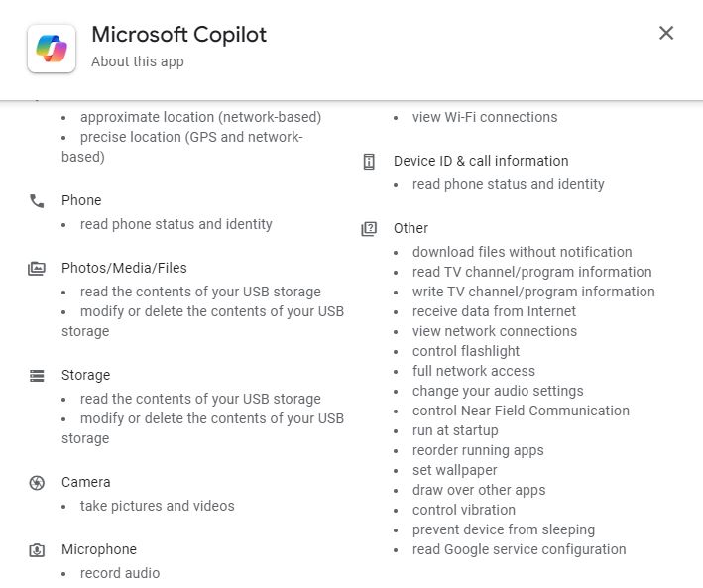Click the Phone section heading
The image size is (703, 588).
pos(81,200)
